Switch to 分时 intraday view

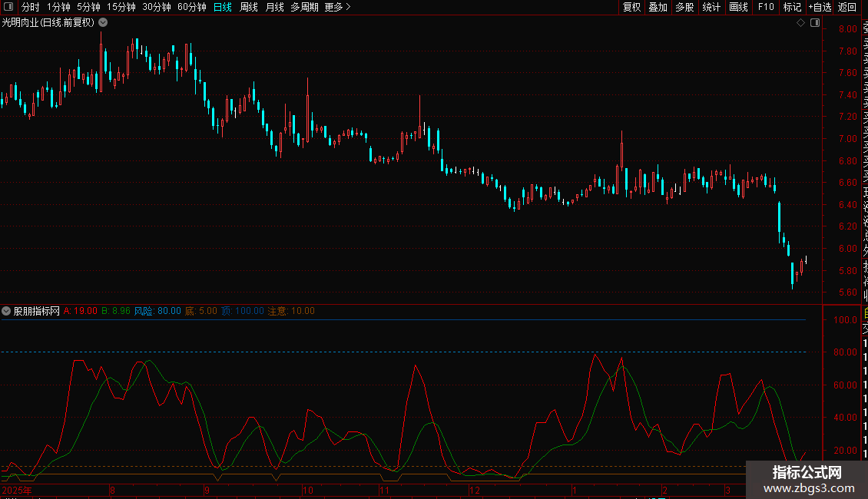[31, 7]
